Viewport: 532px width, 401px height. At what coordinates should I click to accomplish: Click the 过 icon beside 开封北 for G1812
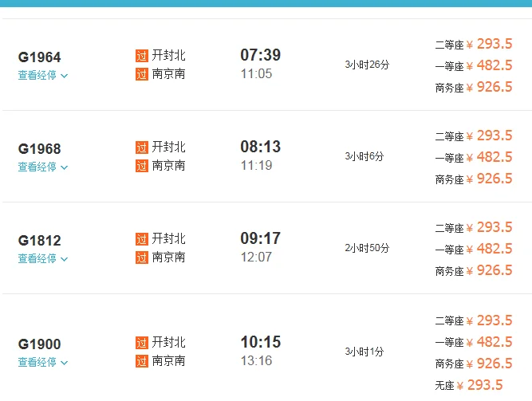tap(142, 239)
